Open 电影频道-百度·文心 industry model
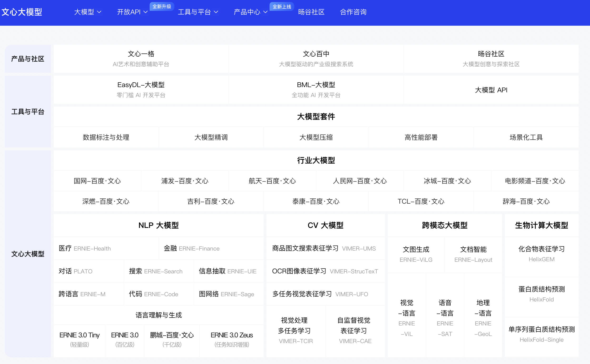This screenshot has width=590, height=364. click(535, 181)
